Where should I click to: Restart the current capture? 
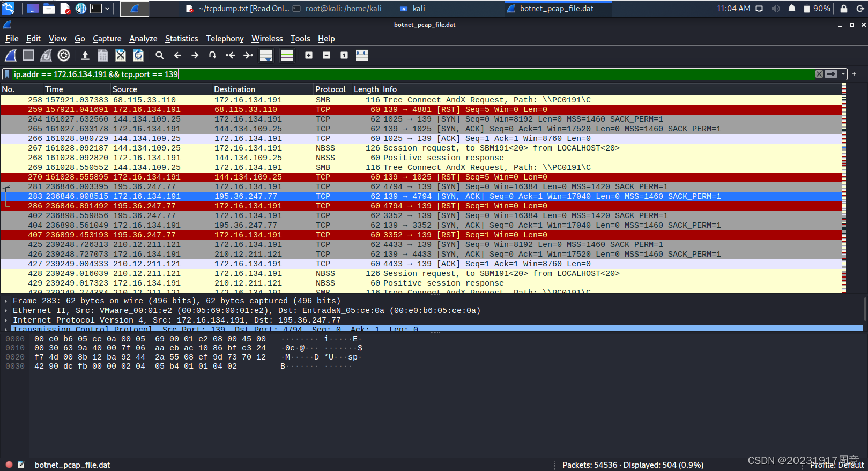(46, 55)
